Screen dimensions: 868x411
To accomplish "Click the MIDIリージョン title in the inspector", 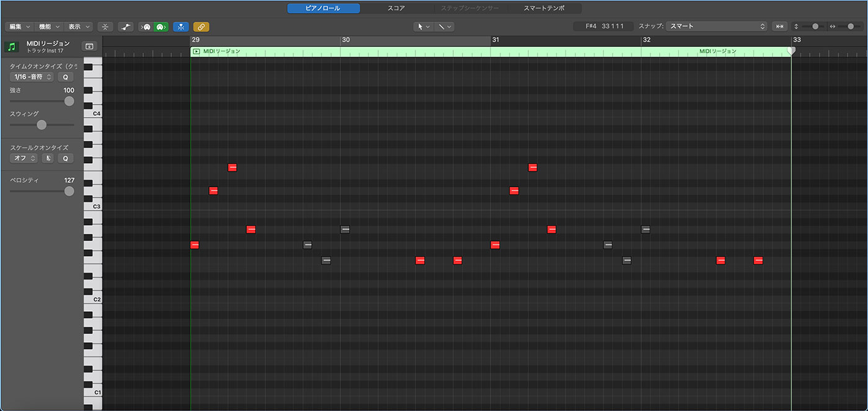I will [x=48, y=43].
